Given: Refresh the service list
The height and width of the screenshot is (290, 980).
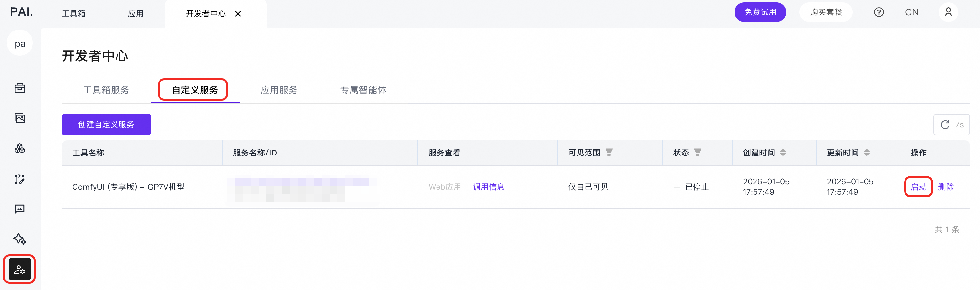Looking at the screenshot, I should coord(951,125).
